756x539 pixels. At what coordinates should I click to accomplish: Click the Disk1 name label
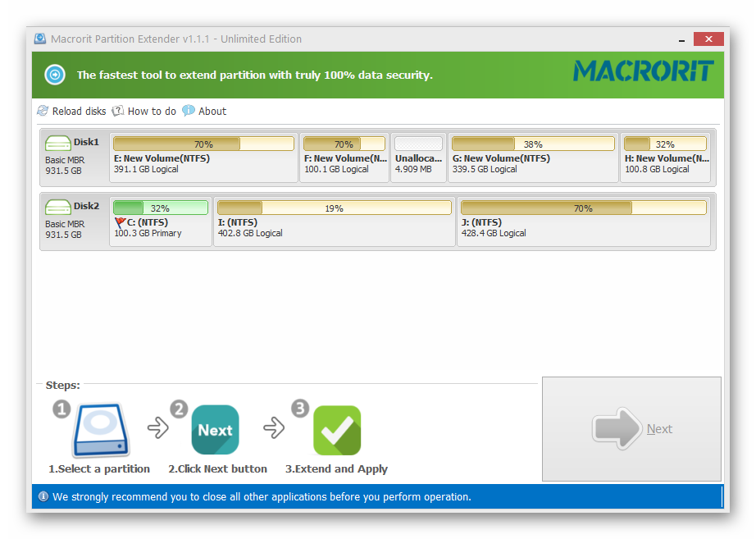point(86,142)
